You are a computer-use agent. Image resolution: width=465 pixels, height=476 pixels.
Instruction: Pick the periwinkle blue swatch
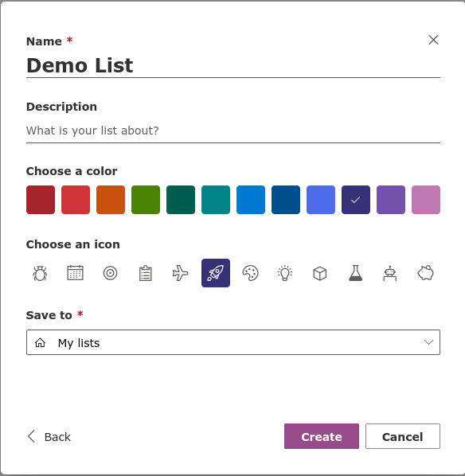(321, 200)
